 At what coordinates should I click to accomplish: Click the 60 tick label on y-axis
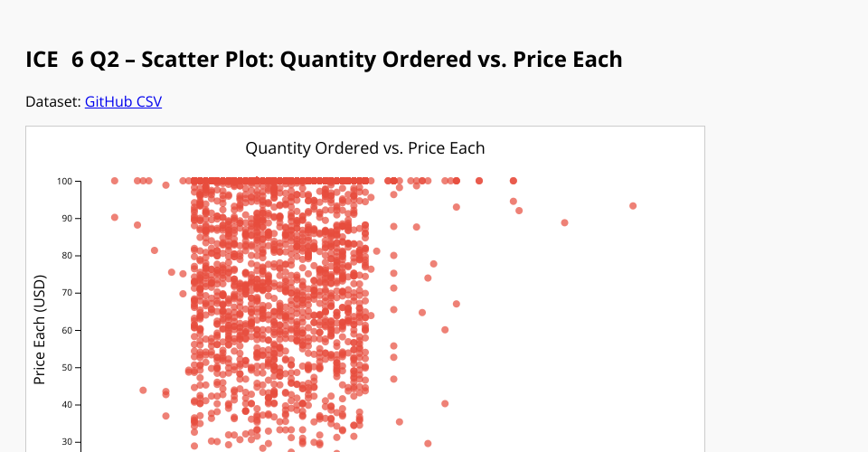(66, 330)
